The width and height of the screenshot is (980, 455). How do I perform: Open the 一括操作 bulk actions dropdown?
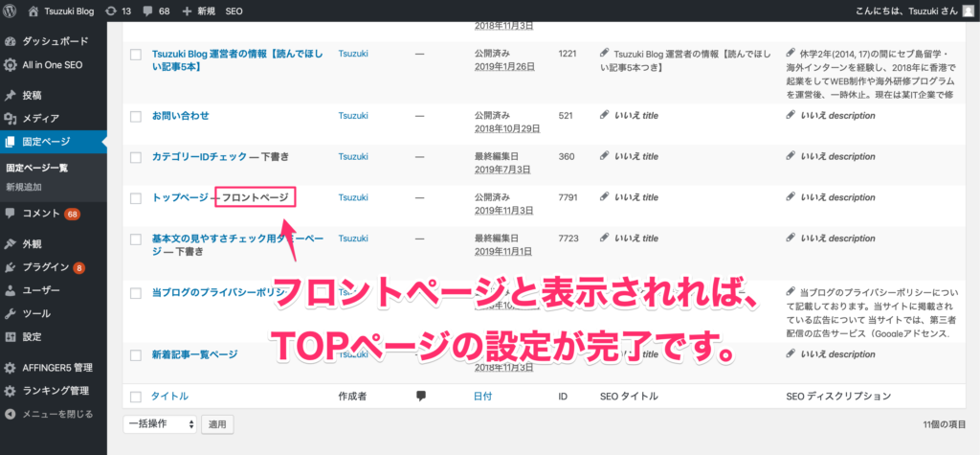160,423
